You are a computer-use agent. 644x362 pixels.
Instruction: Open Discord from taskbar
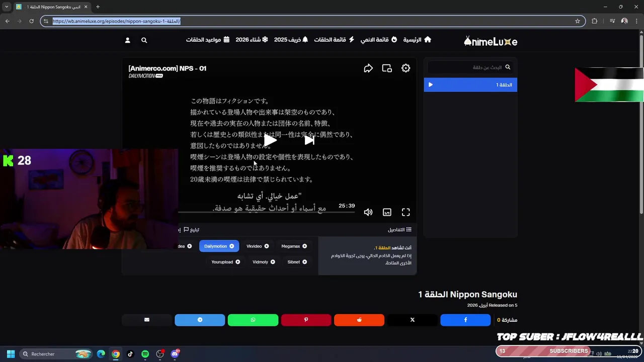coord(175,354)
